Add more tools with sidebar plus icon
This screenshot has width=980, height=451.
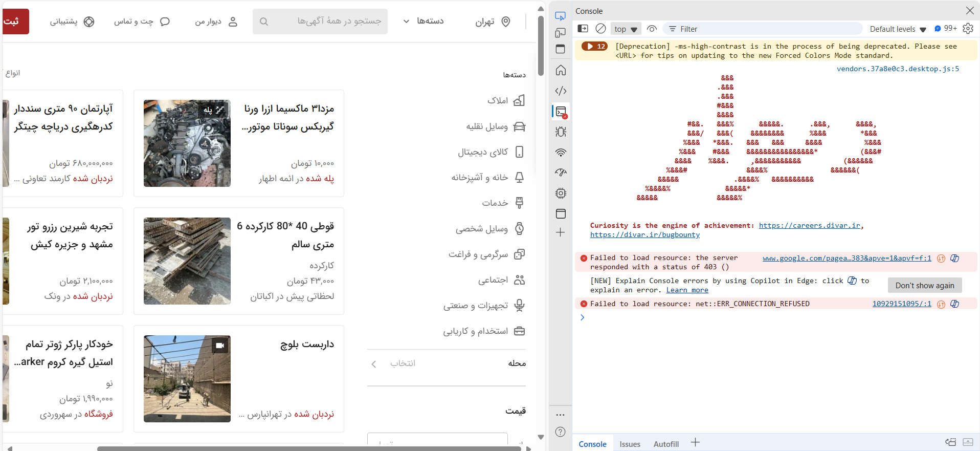click(561, 232)
